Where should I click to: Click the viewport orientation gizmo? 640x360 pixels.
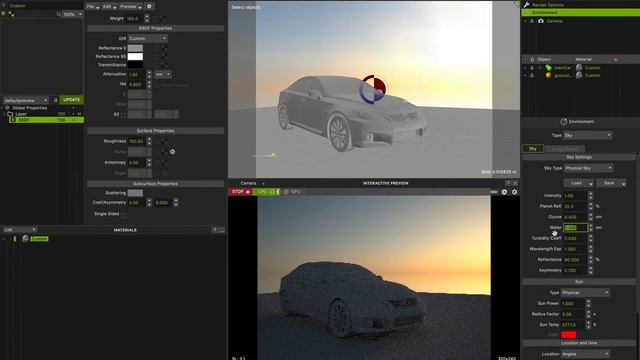pos(373,89)
